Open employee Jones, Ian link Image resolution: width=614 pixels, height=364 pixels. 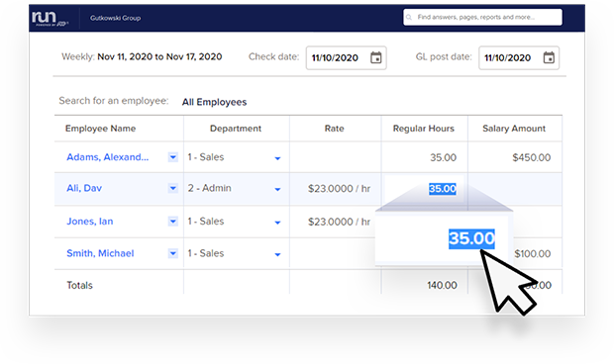pos(90,222)
